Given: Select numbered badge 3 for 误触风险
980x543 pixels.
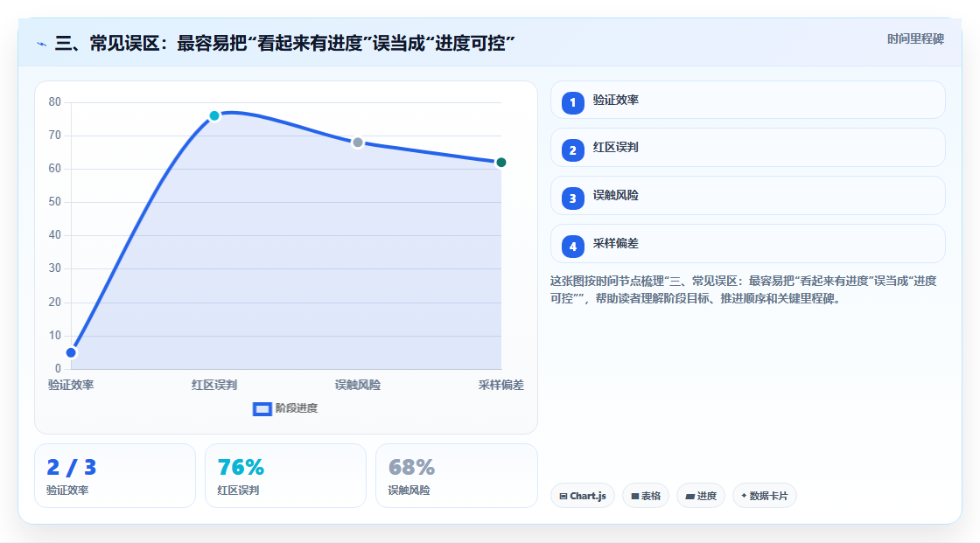Looking at the screenshot, I should (x=572, y=198).
